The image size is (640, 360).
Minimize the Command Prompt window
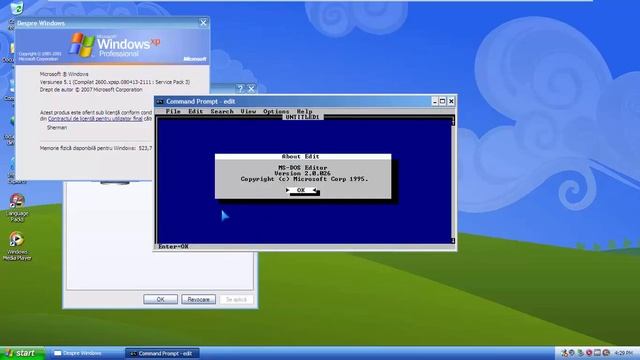coord(435,101)
